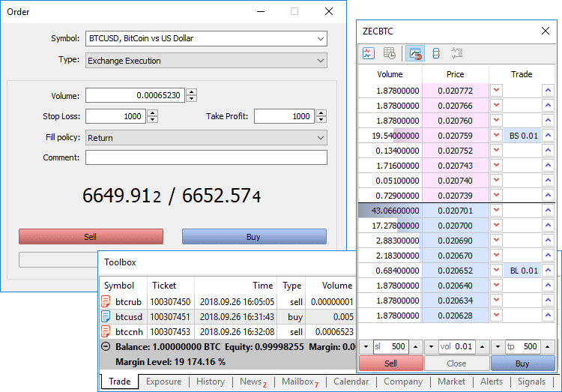Click red down arrow at price 0.020759
The width and height of the screenshot is (562, 392).
pyautogui.click(x=496, y=136)
